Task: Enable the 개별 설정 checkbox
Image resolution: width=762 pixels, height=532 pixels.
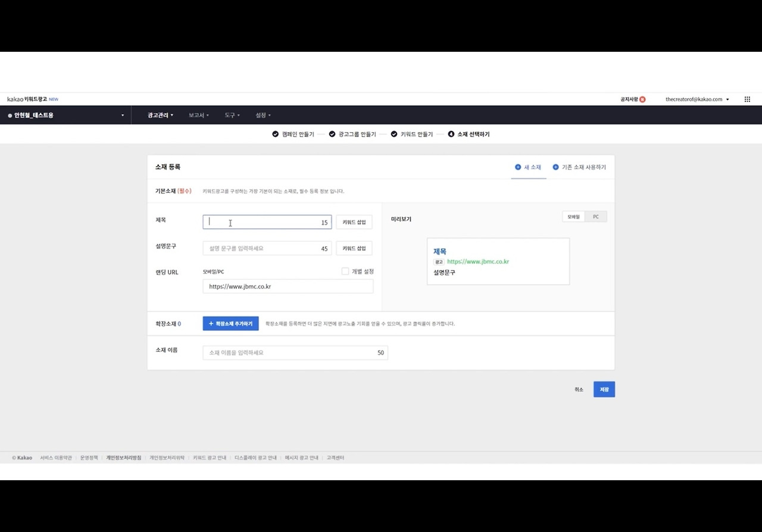Action: [x=345, y=271]
